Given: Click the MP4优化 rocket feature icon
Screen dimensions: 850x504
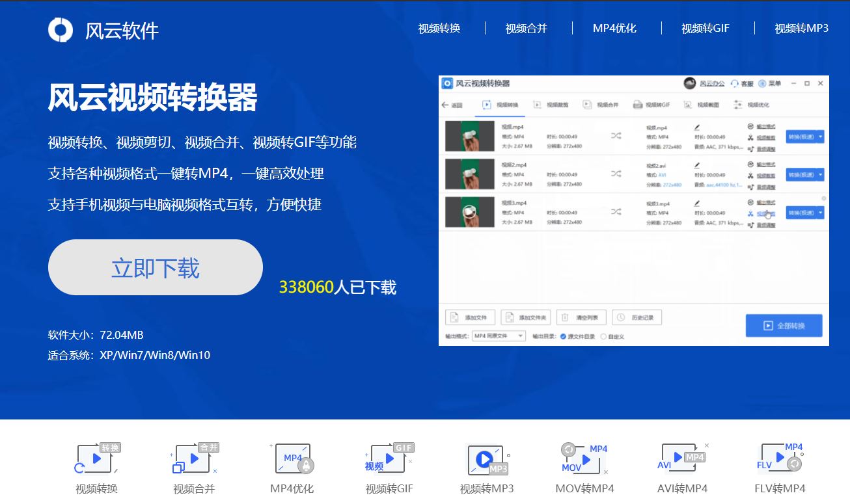Looking at the screenshot, I should coord(292,459).
